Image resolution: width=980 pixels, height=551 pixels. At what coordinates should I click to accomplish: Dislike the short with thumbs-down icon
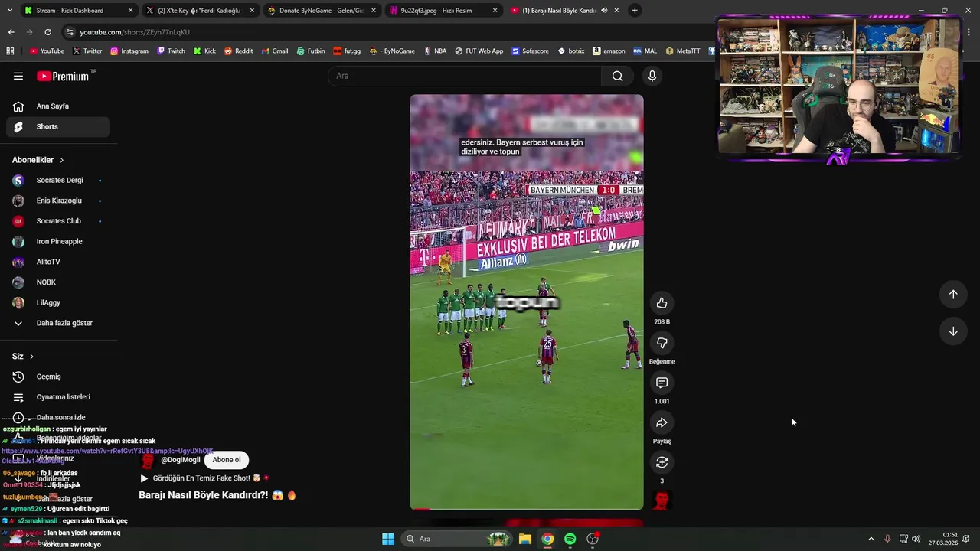tap(661, 343)
